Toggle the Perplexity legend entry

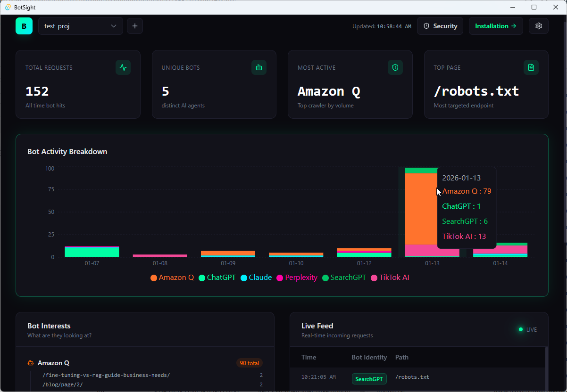(297, 278)
